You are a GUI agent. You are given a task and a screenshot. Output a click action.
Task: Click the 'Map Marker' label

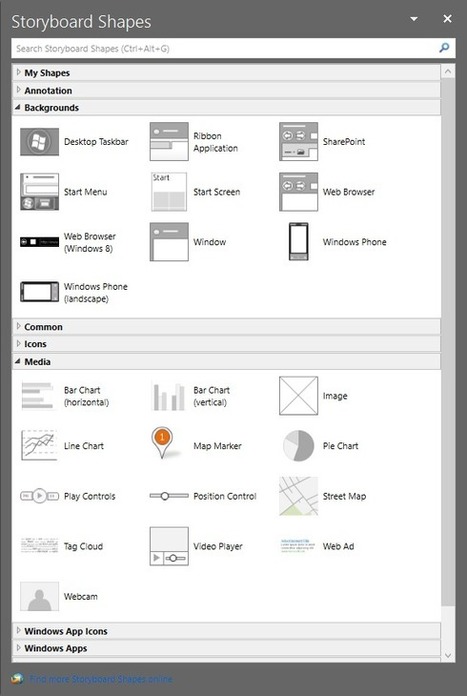pos(218,446)
